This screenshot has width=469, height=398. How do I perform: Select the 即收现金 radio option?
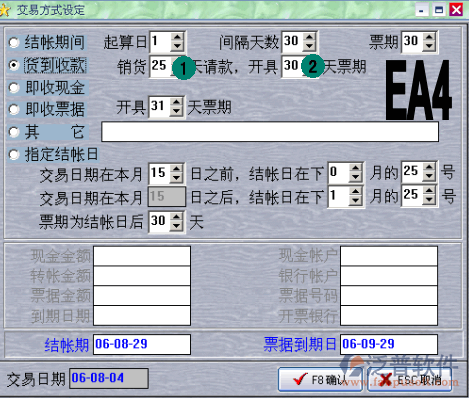tap(14, 88)
